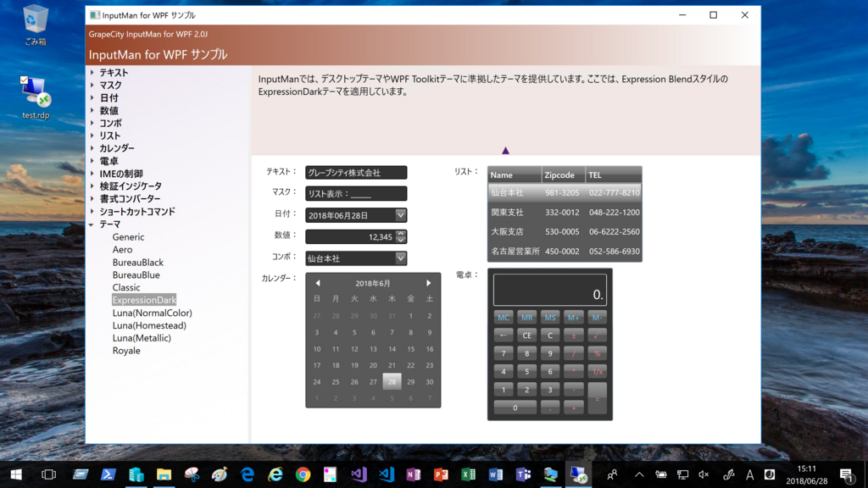This screenshot has height=488, width=868.
Task: Click the Zipcode column header
Action: point(563,175)
